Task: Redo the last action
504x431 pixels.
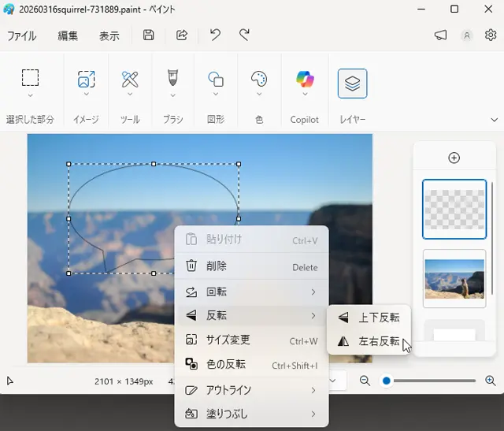Action: coord(244,35)
